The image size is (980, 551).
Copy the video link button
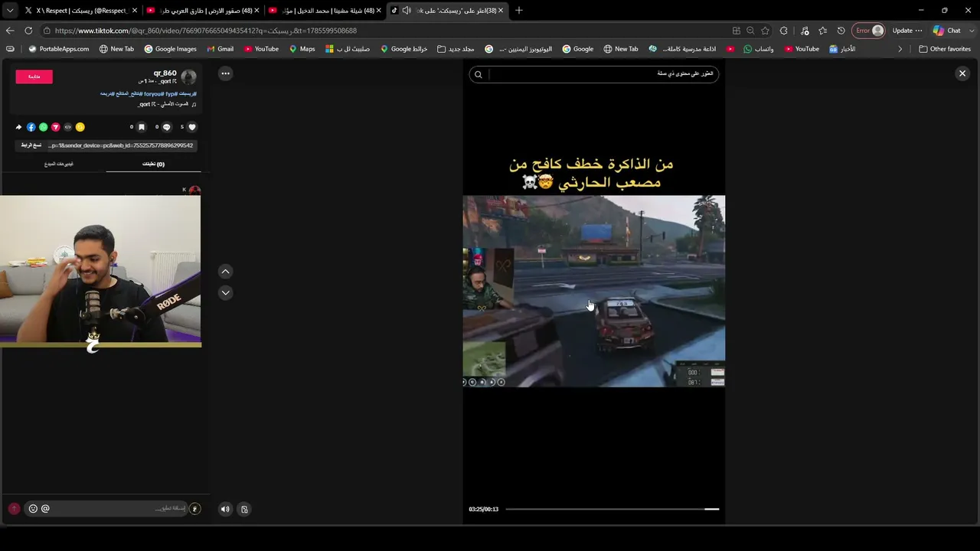pyautogui.click(x=31, y=145)
